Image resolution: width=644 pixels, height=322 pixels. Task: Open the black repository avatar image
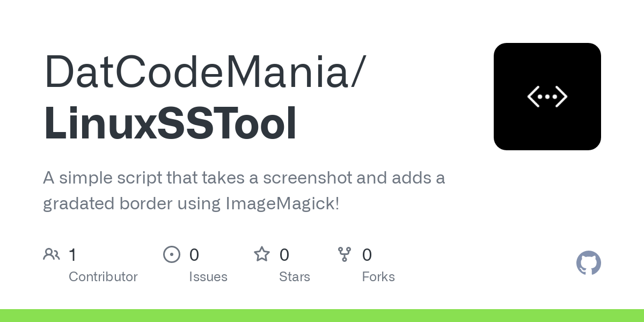tap(547, 97)
